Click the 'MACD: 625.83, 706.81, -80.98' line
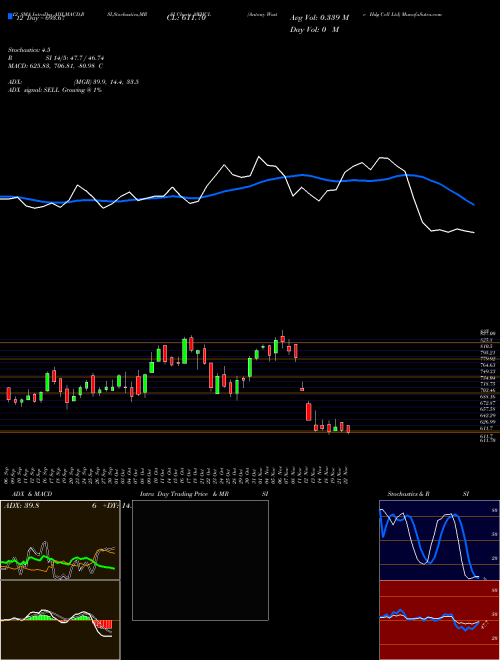This screenshot has height=660, width=500. (53, 66)
